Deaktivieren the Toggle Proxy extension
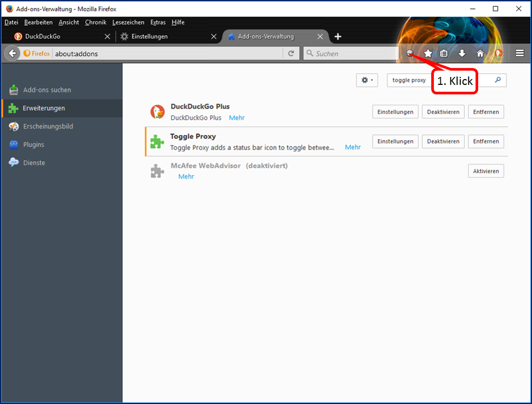This screenshot has height=404, width=532. click(443, 141)
